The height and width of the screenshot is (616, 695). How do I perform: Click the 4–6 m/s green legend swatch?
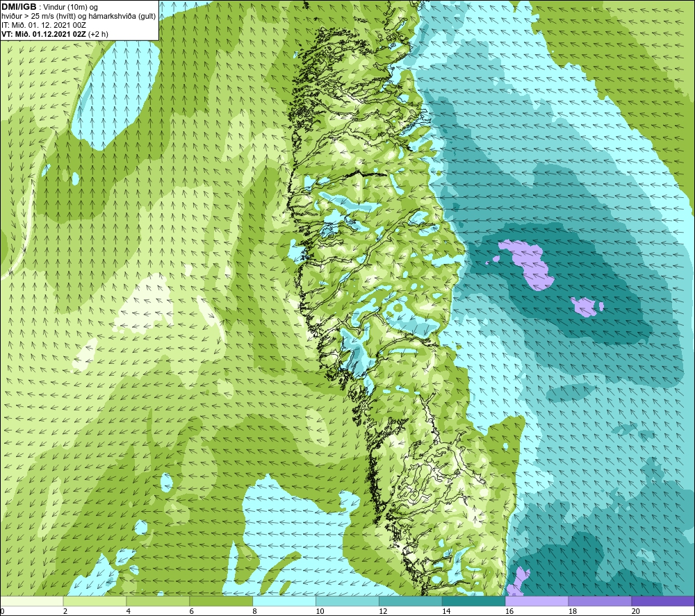158,601
